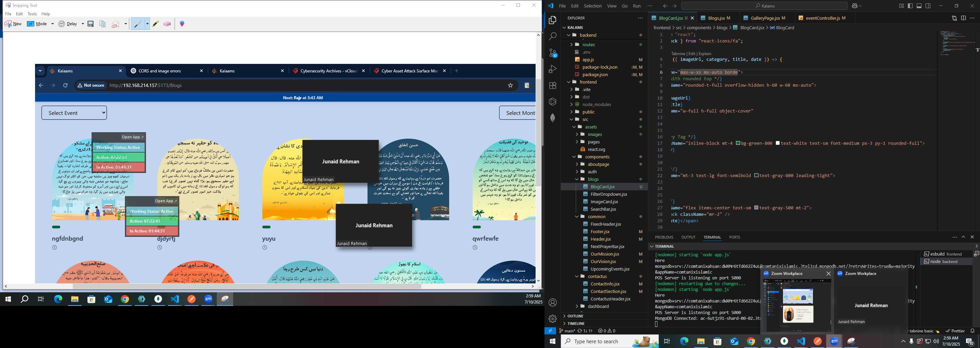Open the pen options dropdown arrow
Viewport: 980px width, 348px height.
(x=147, y=24)
